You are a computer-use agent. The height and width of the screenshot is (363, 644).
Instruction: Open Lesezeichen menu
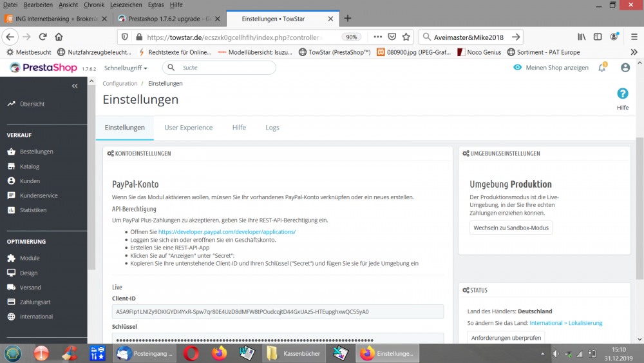pyautogui.click(x=126, y=5)
